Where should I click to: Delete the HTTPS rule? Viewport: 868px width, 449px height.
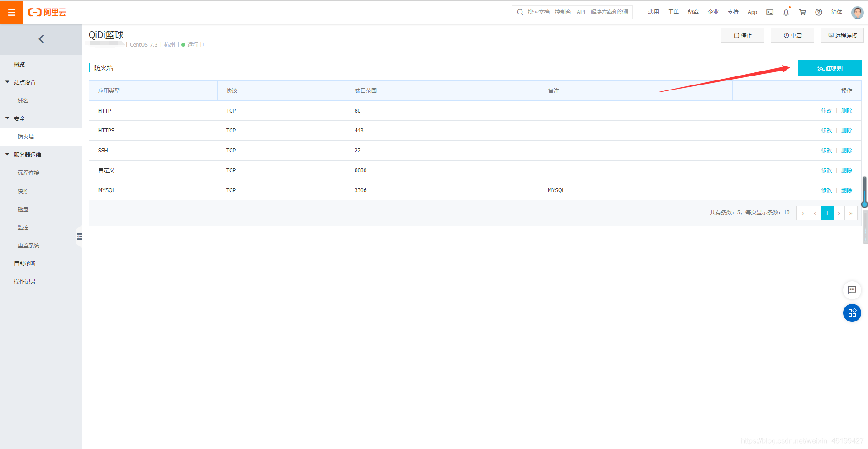847,131
